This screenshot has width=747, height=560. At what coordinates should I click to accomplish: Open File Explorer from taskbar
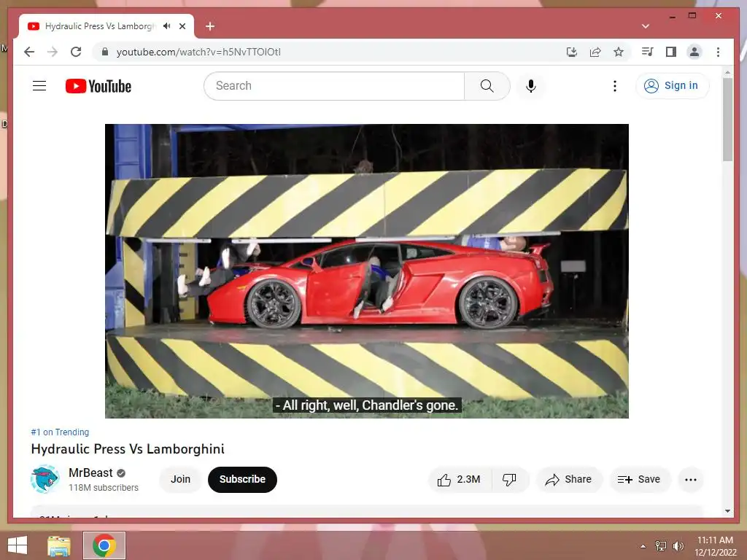click(59, 545)
